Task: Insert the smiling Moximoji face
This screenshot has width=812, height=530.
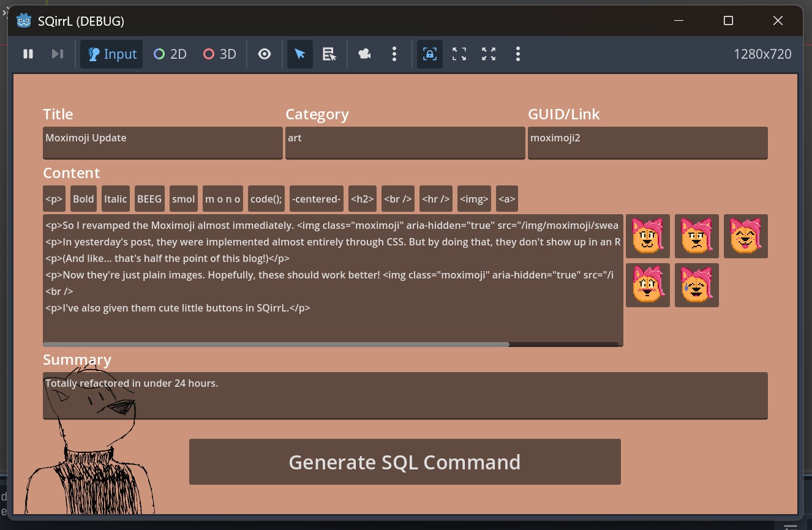Action: (647, 236)
